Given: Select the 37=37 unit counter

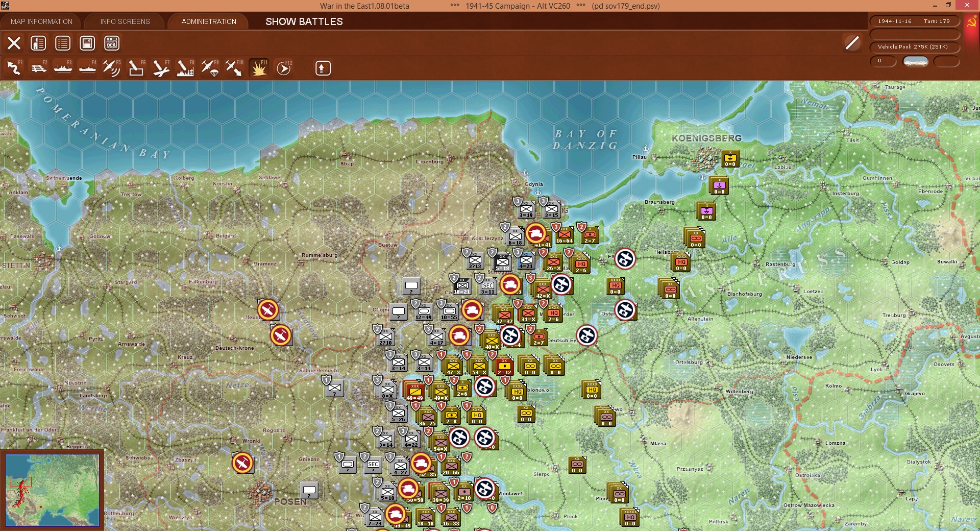Looking at the screenshot, I should point(504,315).
